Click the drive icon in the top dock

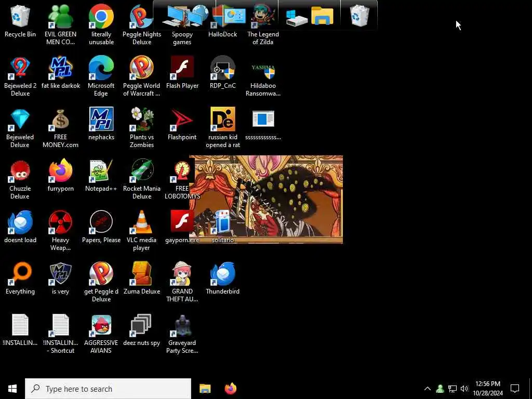tap(296, 17)
